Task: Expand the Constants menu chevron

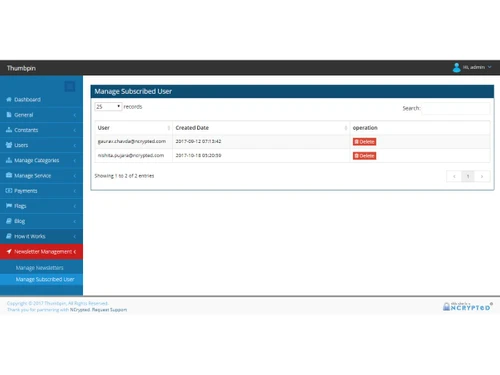Action: (75, 130)
